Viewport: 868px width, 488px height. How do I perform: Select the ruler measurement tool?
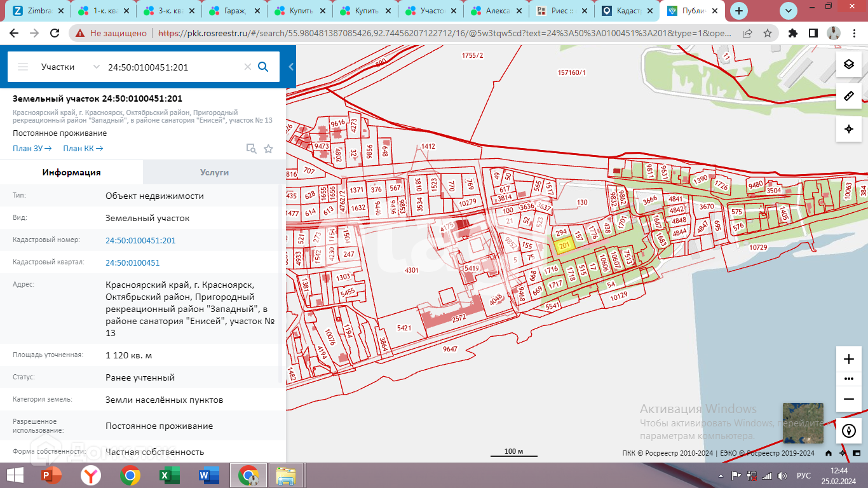848,96
